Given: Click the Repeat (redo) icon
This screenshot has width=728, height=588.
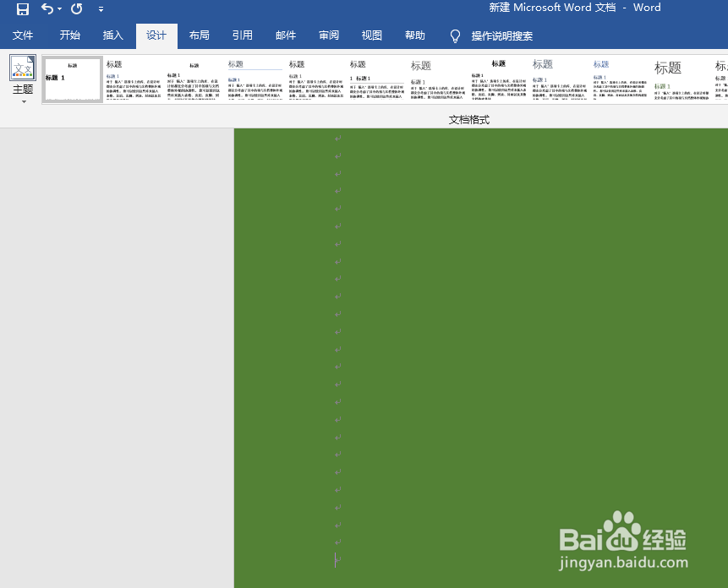Looking at the screenshot, I should pyautogui.click(x=75, y=8).
